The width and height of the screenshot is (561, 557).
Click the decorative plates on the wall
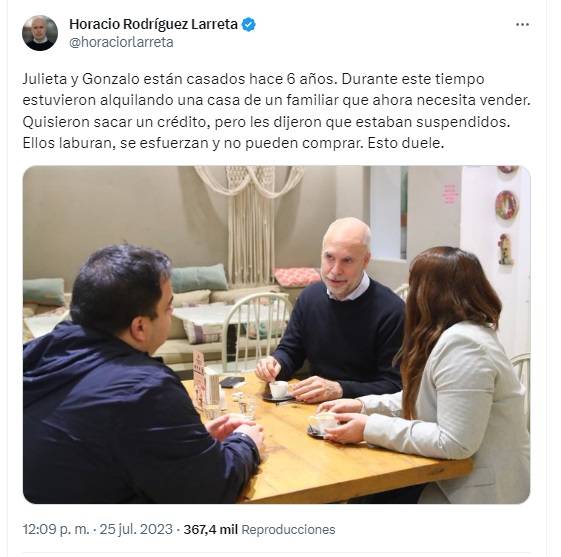[506, 215]
